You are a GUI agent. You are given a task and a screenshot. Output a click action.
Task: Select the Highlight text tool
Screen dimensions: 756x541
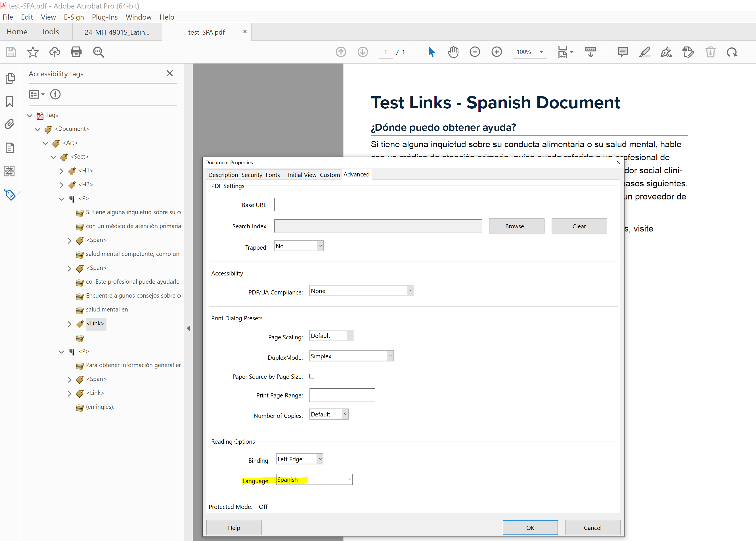(x=645, y=52)
